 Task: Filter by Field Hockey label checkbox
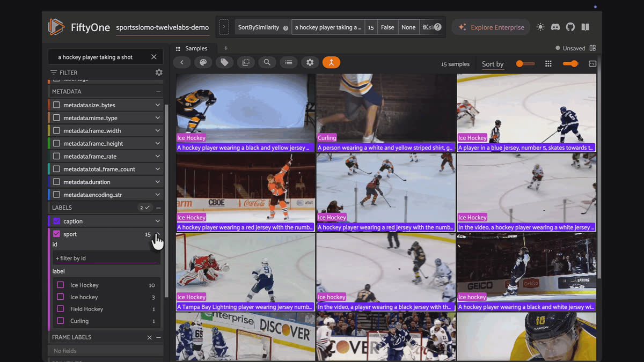pos(60,309)
